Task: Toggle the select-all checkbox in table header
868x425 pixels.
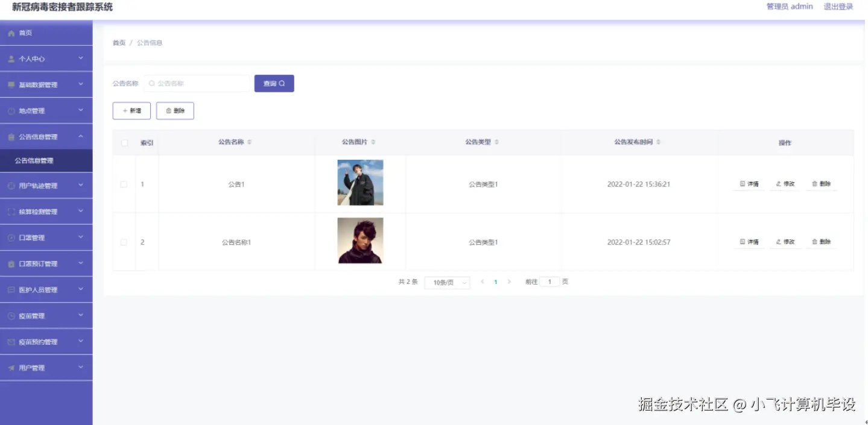Action: pyautogui.click(x=124, y=143)
